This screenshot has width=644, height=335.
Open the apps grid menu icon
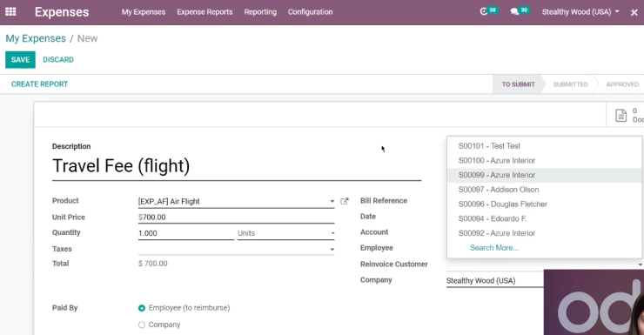pos(10,12)
